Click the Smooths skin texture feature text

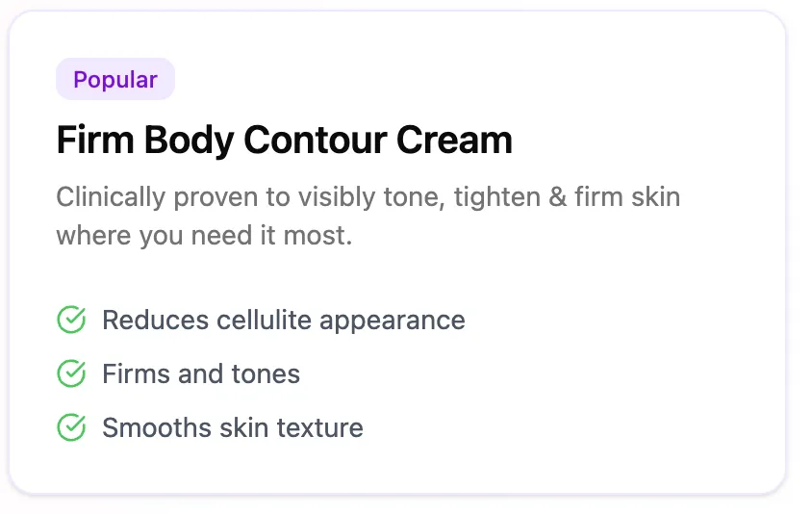click(x=233, y=428)
